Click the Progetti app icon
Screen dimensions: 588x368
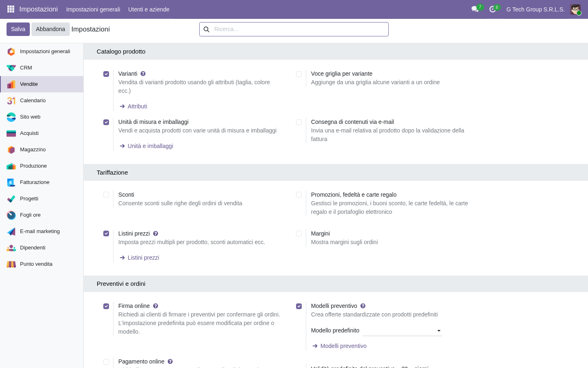[11, 199]
